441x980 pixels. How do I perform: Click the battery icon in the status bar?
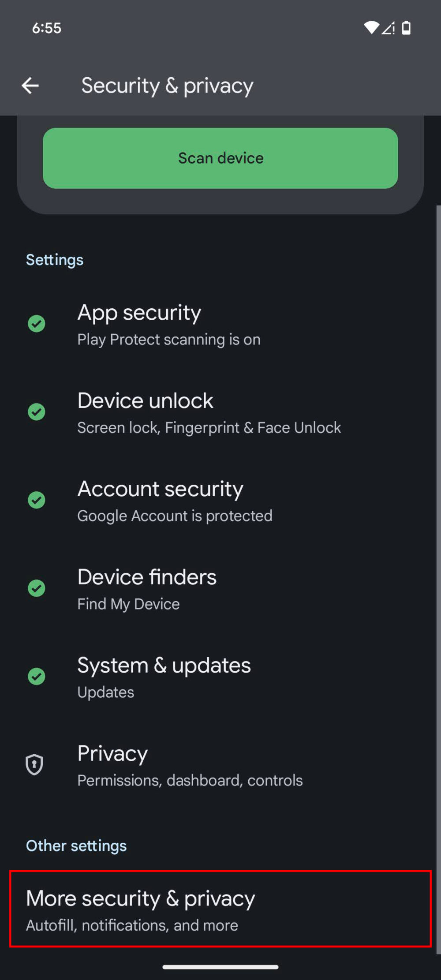point(406,28)
